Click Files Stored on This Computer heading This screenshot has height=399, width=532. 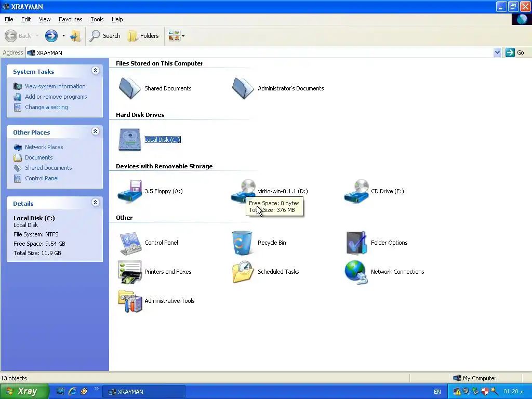(159, 63)
